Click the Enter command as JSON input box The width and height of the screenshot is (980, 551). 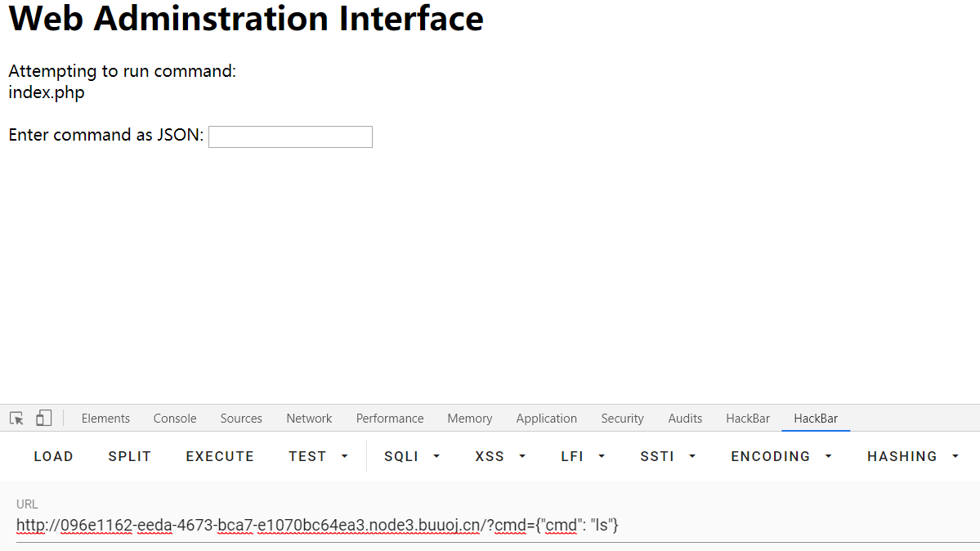click(291, 137)
